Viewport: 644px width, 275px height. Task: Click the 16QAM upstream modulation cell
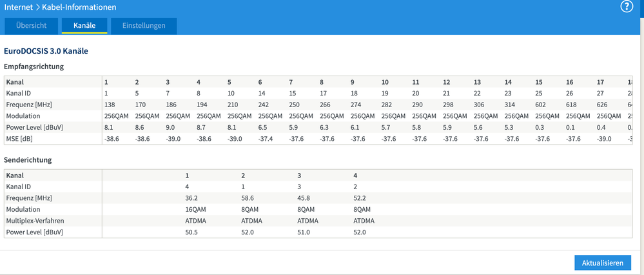pyautogui.click(x=196, y=209)
